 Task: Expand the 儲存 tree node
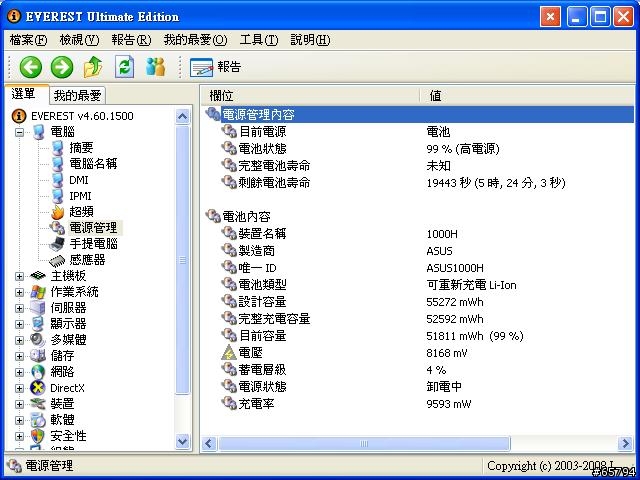click(19, 356)
